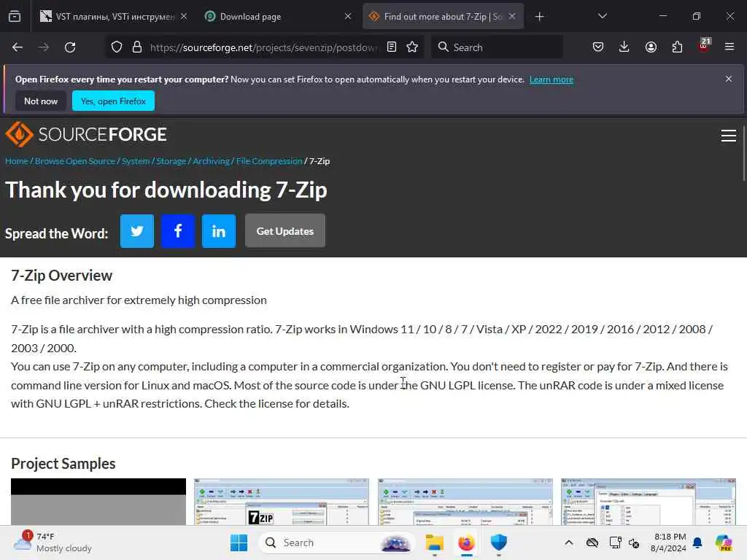Open File Compression breadcrumb link

click(269, 161)
